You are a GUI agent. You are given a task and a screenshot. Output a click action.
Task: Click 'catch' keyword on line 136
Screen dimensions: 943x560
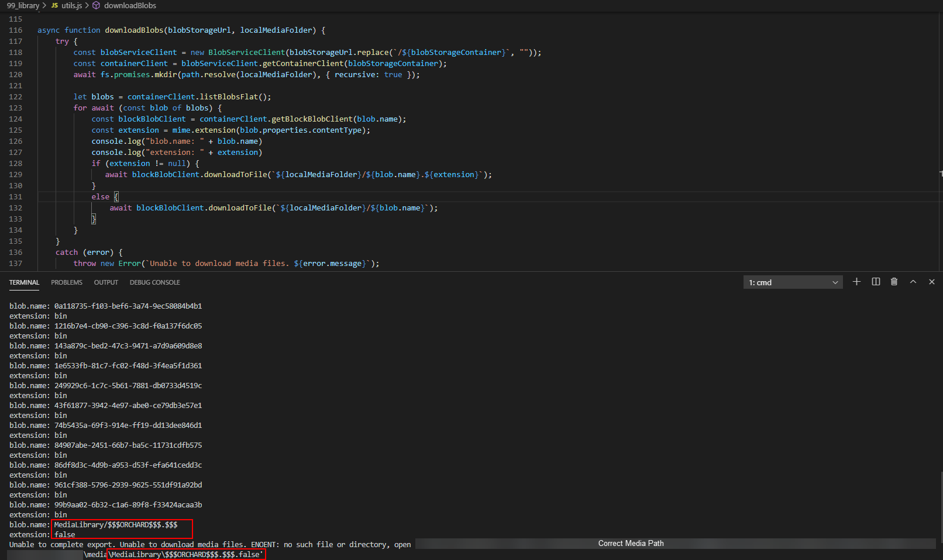coord(67,253)
